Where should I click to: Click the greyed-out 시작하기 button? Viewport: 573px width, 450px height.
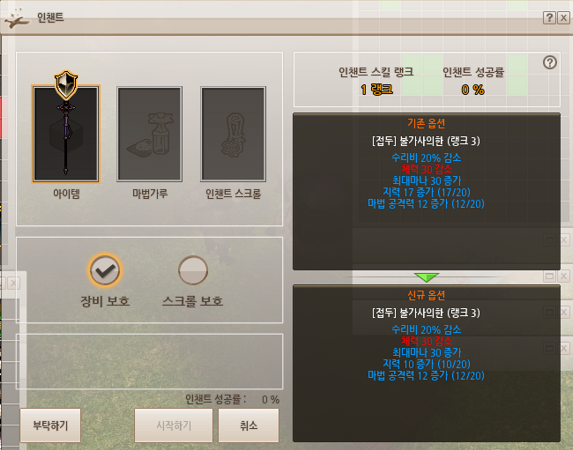coord(174,426)
